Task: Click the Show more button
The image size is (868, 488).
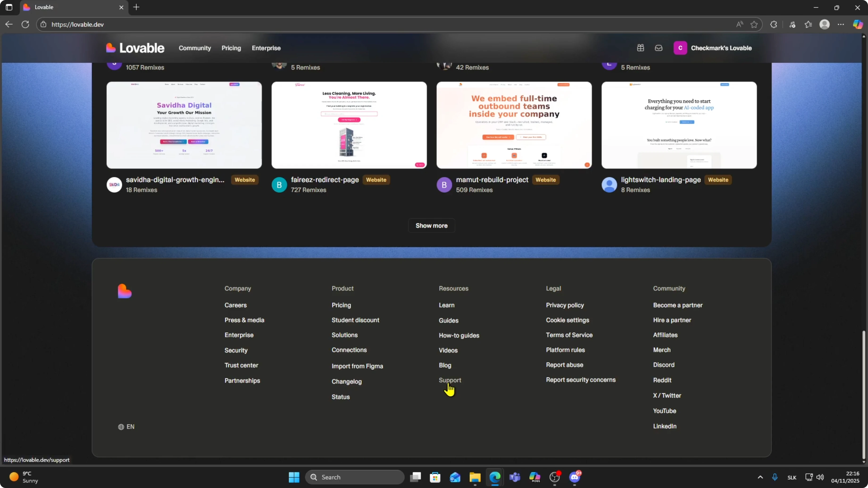Action: (431, 225)
